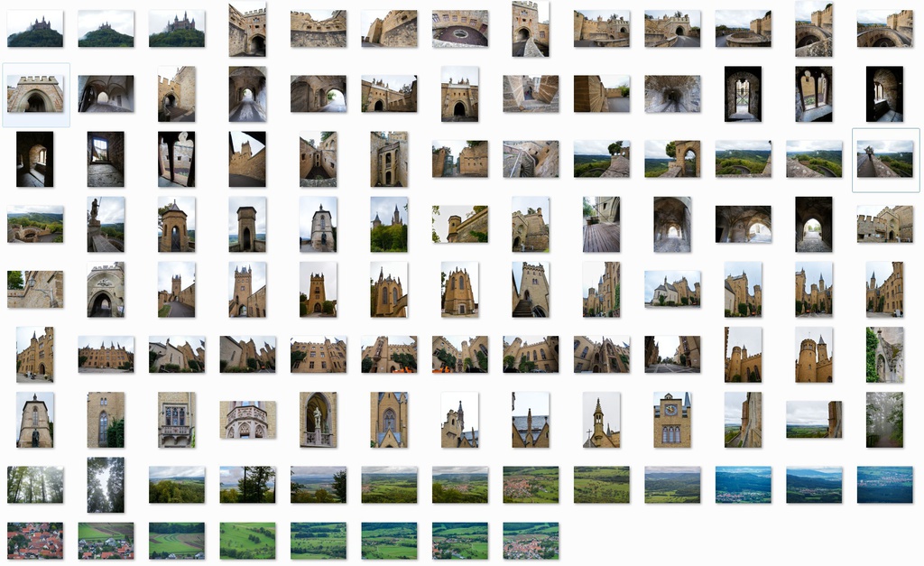Viewport: 924px width, 566px height.
Task: Open the grey-white chapel turret portrait photo
Action: 319,225
